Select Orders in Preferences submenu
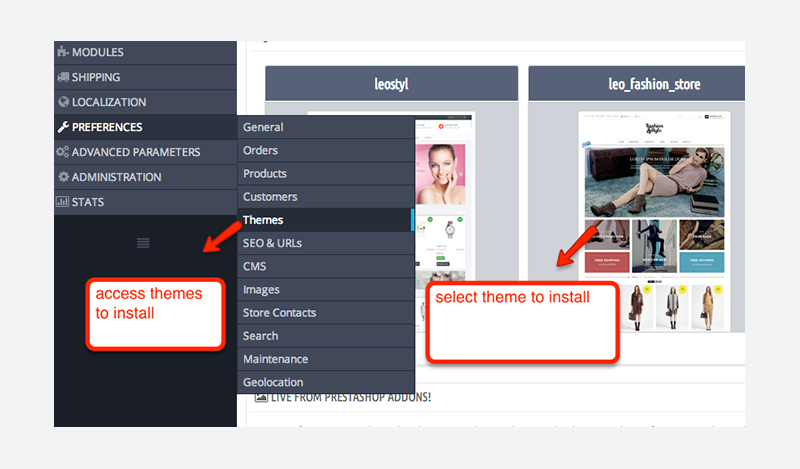 pyautogui.click(x=326, y=150)
